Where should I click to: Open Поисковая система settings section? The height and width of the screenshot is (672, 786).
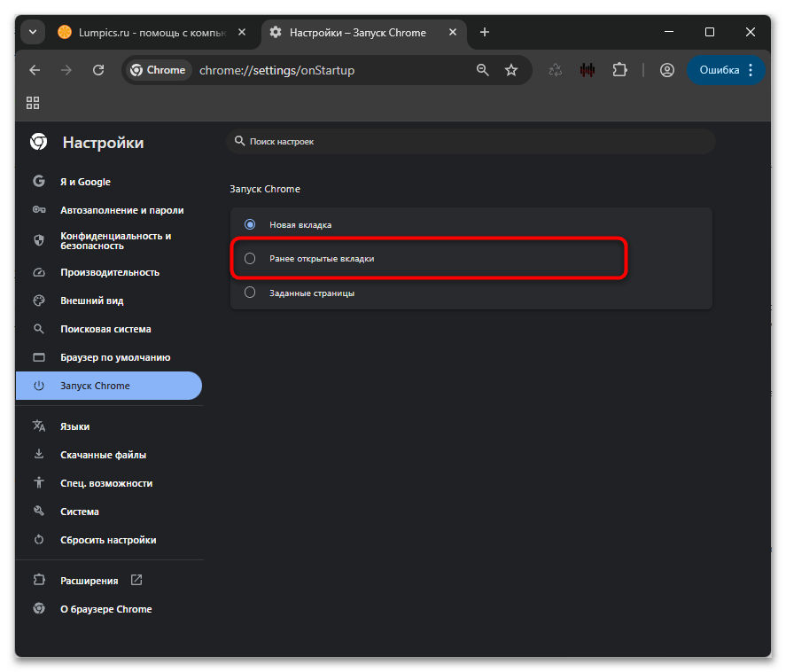(109, 329)
